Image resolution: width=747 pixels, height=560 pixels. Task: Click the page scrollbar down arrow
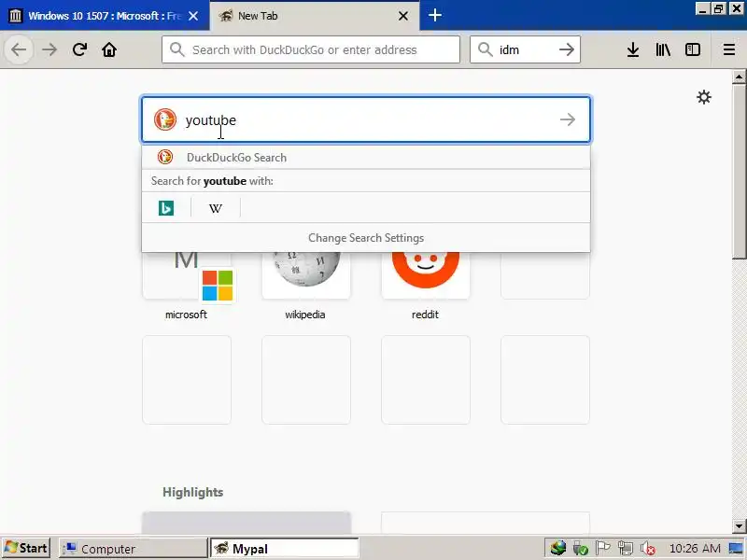point(739,526)
